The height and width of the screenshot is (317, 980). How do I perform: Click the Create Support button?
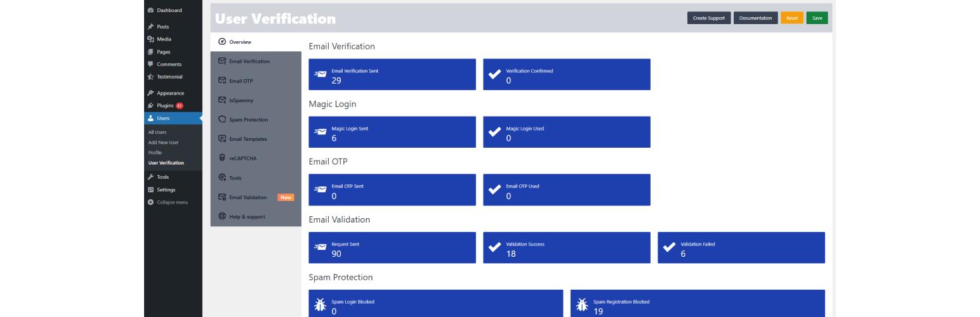click(708, 18)
